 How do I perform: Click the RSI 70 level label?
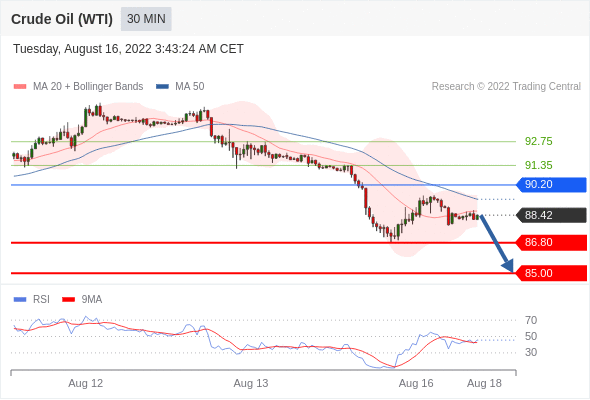[x=531, y=320]
